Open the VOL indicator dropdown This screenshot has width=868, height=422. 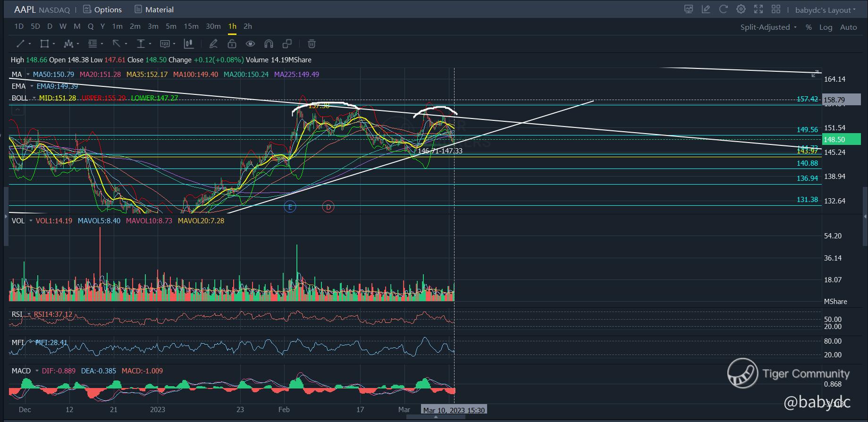pos(31,220)
